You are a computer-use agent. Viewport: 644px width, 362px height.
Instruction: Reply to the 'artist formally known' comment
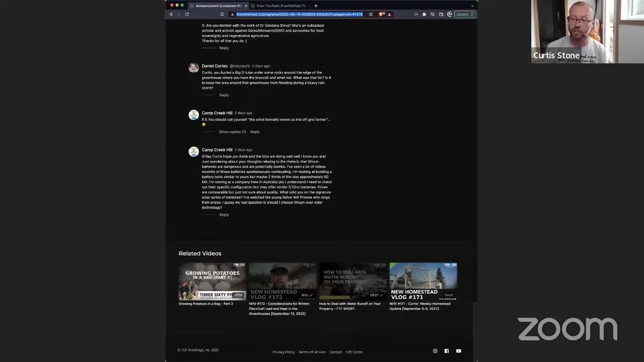[x=255, y=132]
